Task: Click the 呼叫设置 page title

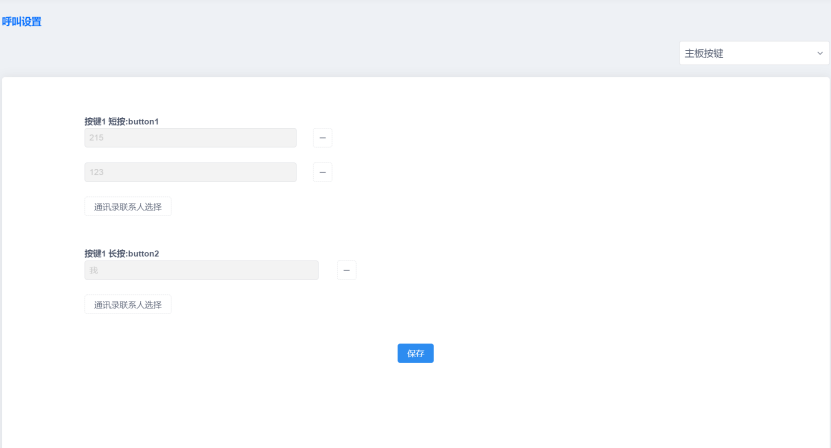Action: pyautogui.click(x=21, y=22)
